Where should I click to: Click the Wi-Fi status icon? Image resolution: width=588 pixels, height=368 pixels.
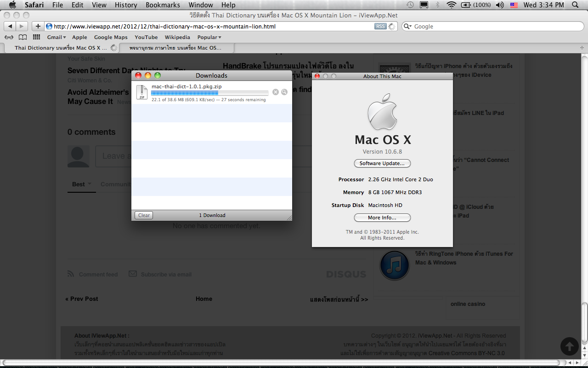[x=452, y=5]
